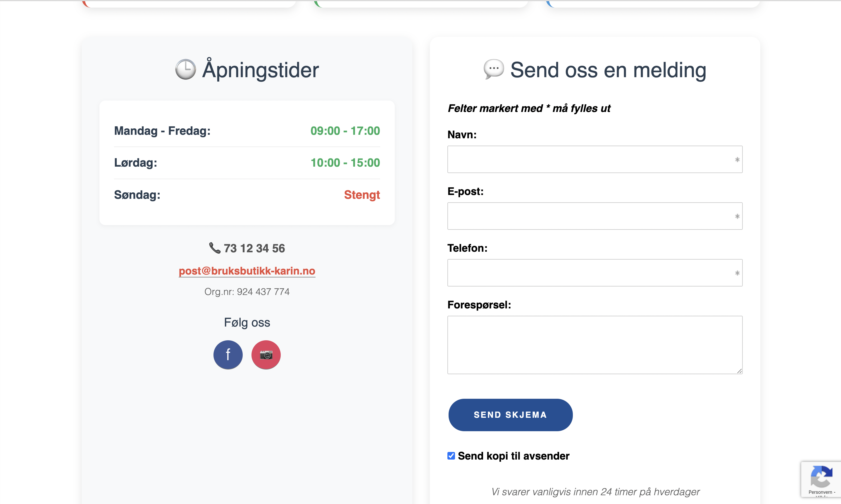Click the asterisk in the Telefon field
Screen dimensions: 841x504
[x=737, y=273]
